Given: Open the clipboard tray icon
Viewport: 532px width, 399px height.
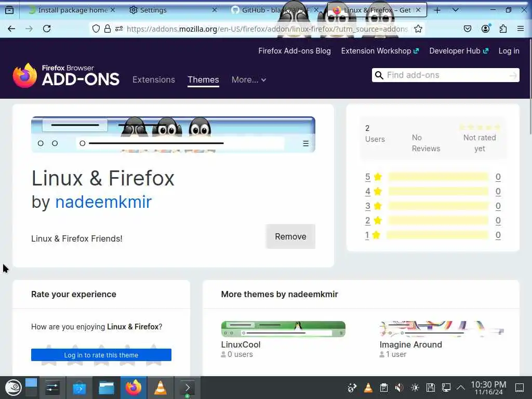Looking at the screenshot, I should click(x=384, y=388).
